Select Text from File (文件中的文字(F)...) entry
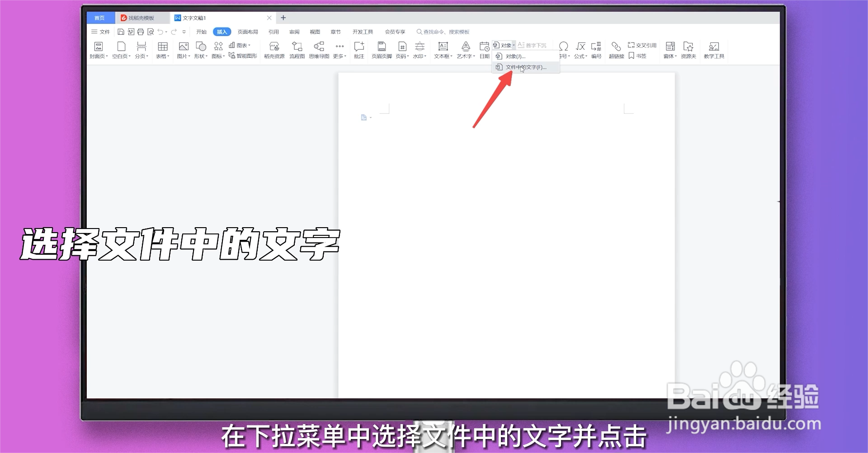This screenshot has height=453, width=868. coord(525,67)
